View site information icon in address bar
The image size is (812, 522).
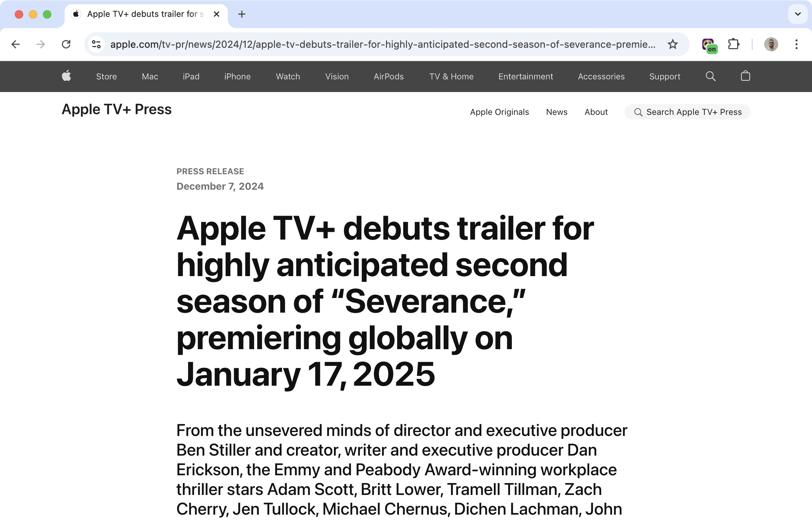pos(96,44)
